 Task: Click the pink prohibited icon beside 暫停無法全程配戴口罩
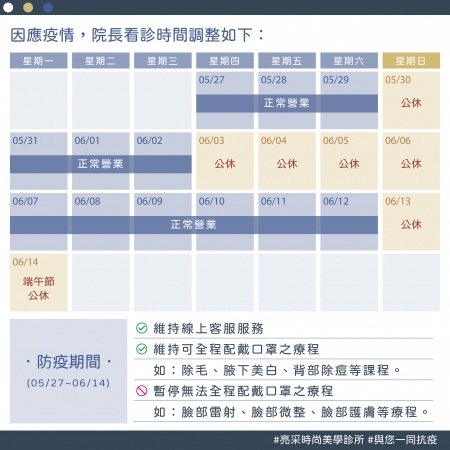pyautogui.click(x=142, y=391)
